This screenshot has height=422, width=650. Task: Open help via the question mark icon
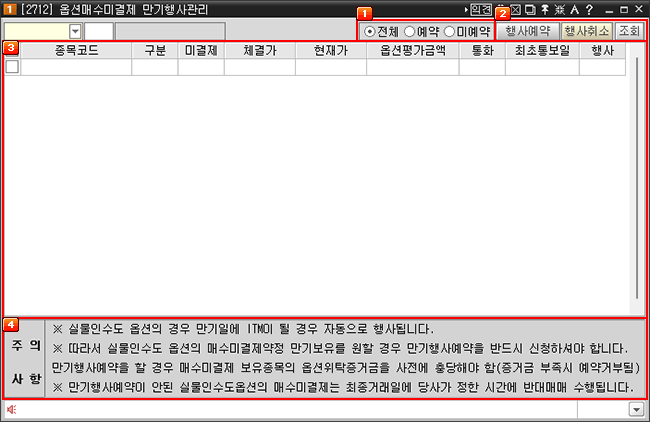click(x=589, y=9)
